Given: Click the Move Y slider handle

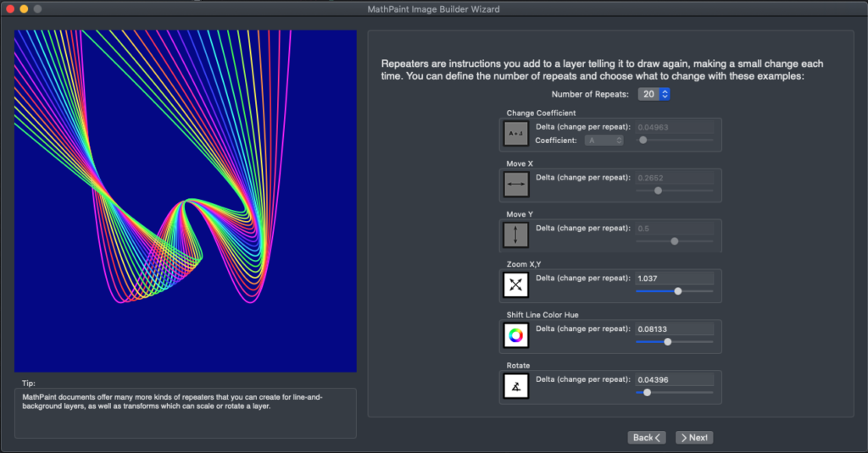Looking at the screenshot, I should [x=674, y=241].
